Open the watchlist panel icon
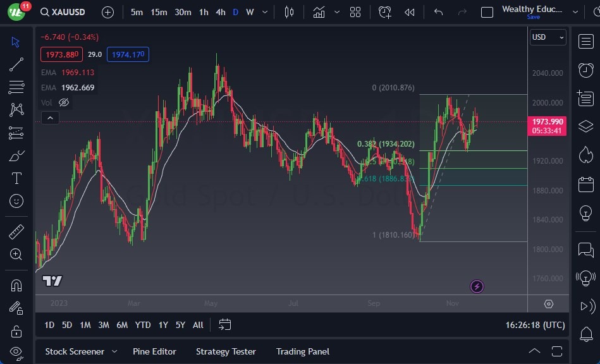The width and height of the screenshot is (600, 364). [x=585, y=41]
